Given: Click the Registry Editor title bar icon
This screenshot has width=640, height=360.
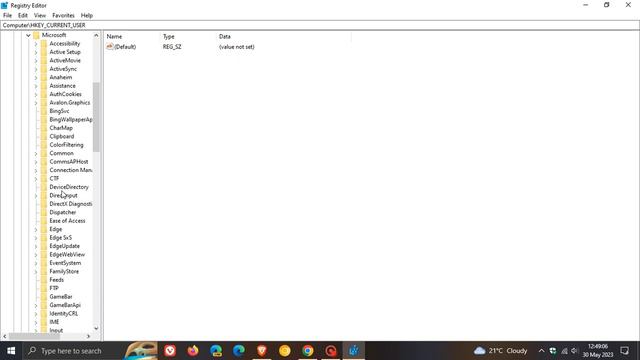Looking at the screenshot, I should [4, 5].
